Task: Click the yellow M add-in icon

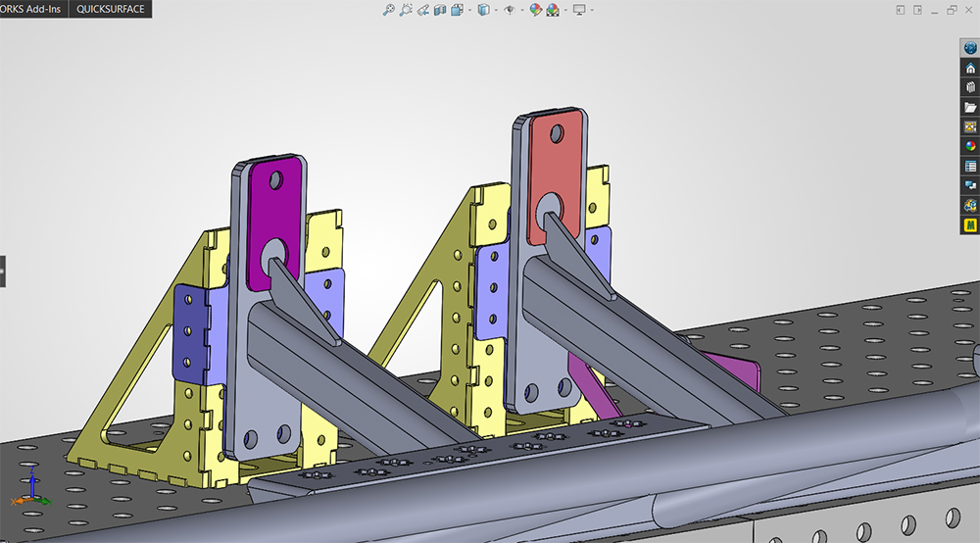Action: [x=970, y=225]
